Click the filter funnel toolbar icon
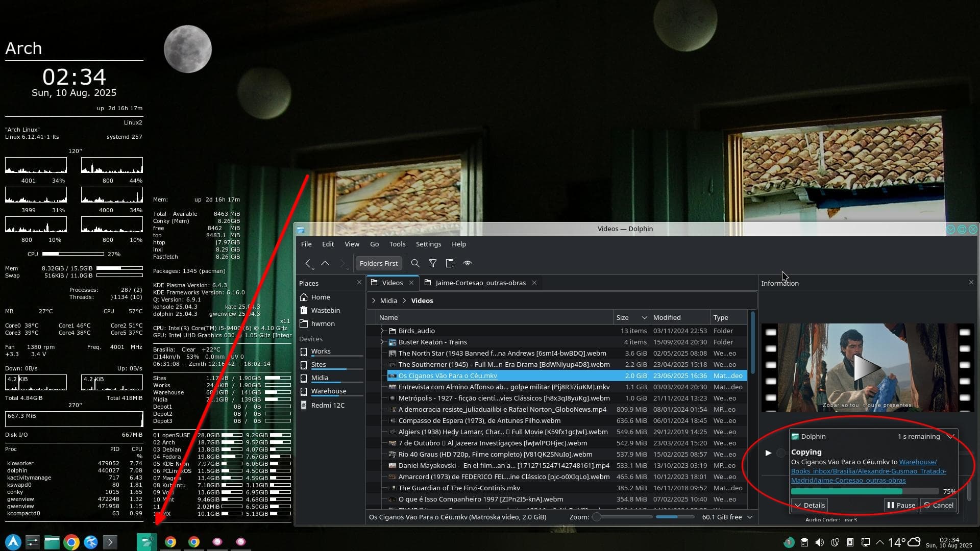The image size is (980, 551). [432, 263]
